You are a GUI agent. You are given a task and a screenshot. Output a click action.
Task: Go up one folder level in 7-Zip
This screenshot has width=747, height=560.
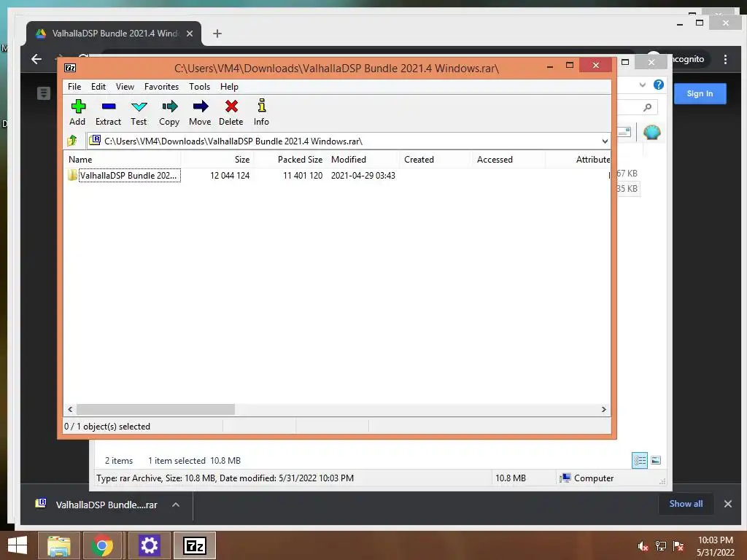[x=72, y=141]
